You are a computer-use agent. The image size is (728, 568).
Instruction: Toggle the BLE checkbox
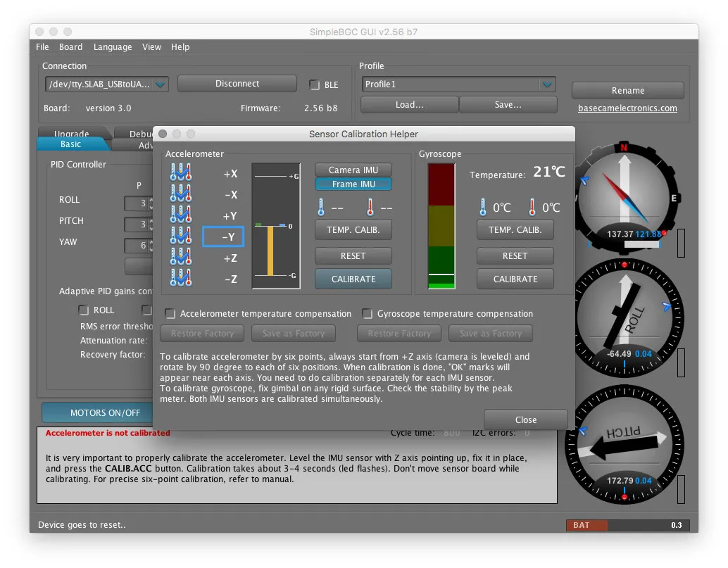[315, 85]
